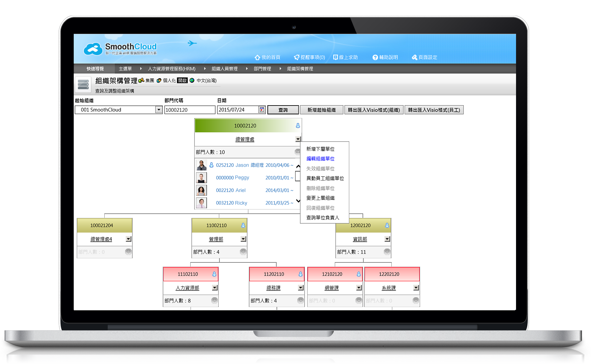Image resolution: width=591 pixels, height=364 pixels.
Task: Open 頁面設定 page settings
Action: click(x=425, y=57)
